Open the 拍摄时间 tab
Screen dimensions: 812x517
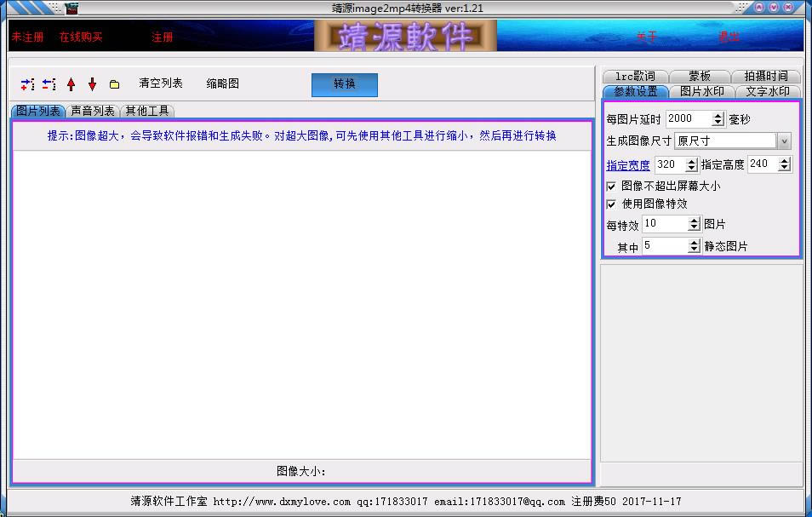766,76
